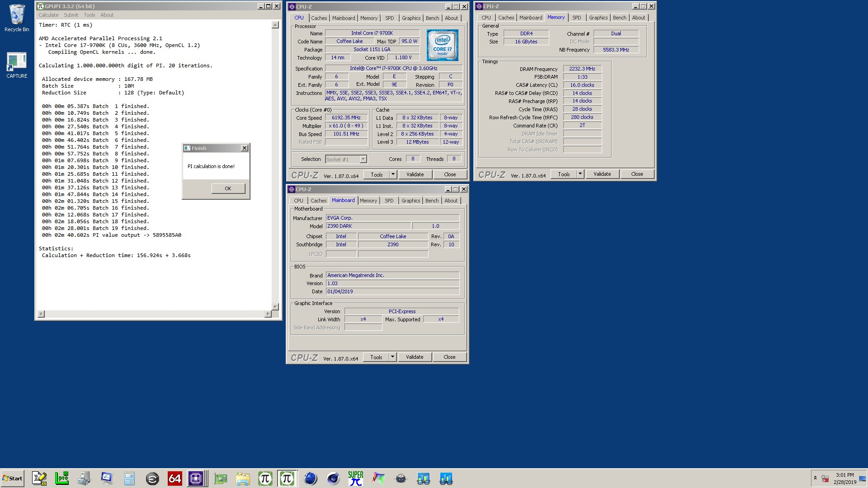Expand Tools dropdown arrow in CPU window
868x488 pixels.
click(393, 174)
